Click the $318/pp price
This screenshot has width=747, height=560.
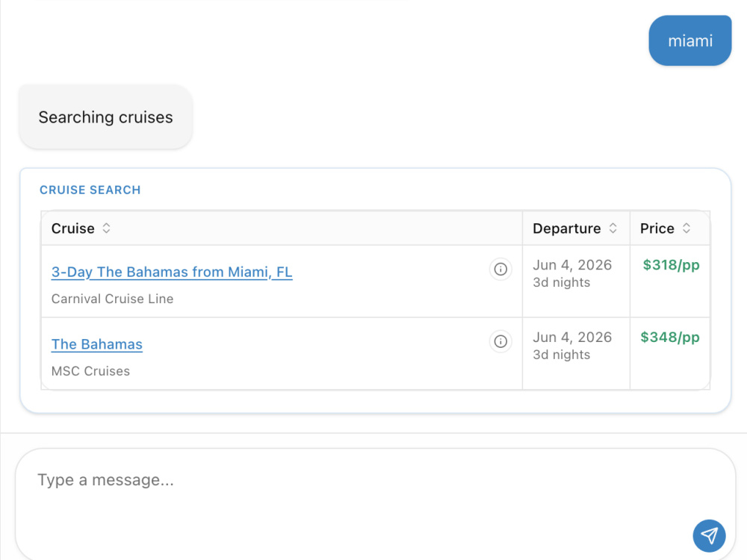pos(672,265)
